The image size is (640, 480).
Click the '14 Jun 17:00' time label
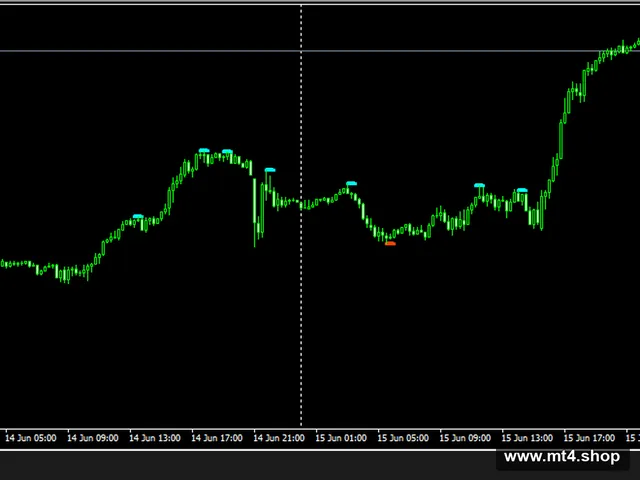pyautogui.click(x=217, y=438)
